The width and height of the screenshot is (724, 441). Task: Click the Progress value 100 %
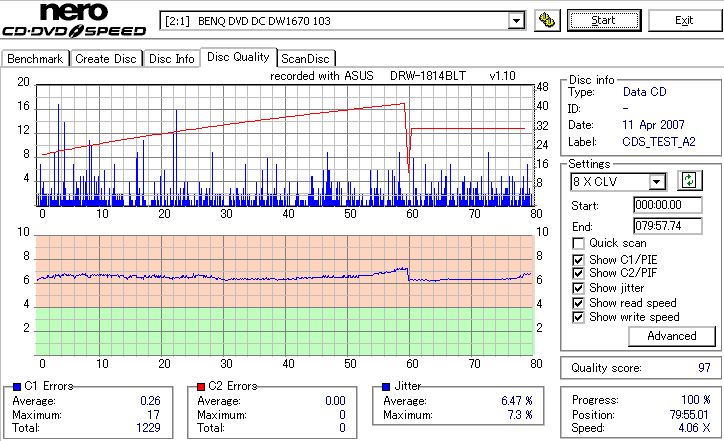(x=696, y=400)
